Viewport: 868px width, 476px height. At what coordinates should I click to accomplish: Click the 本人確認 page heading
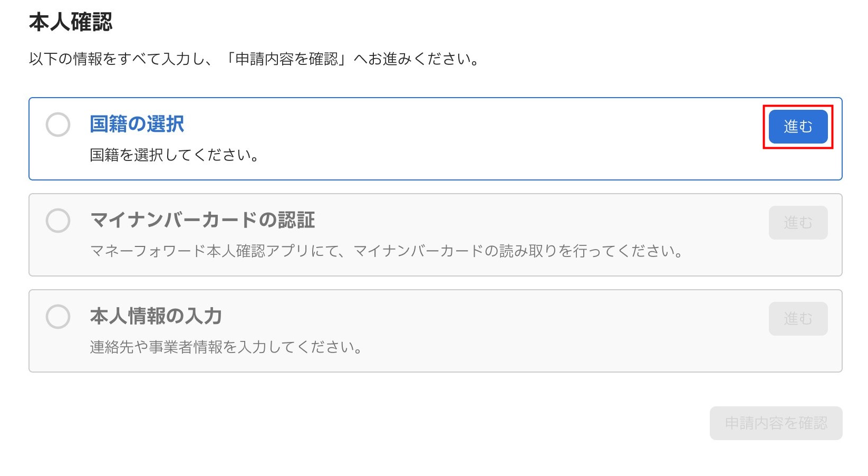click(71, 22)
